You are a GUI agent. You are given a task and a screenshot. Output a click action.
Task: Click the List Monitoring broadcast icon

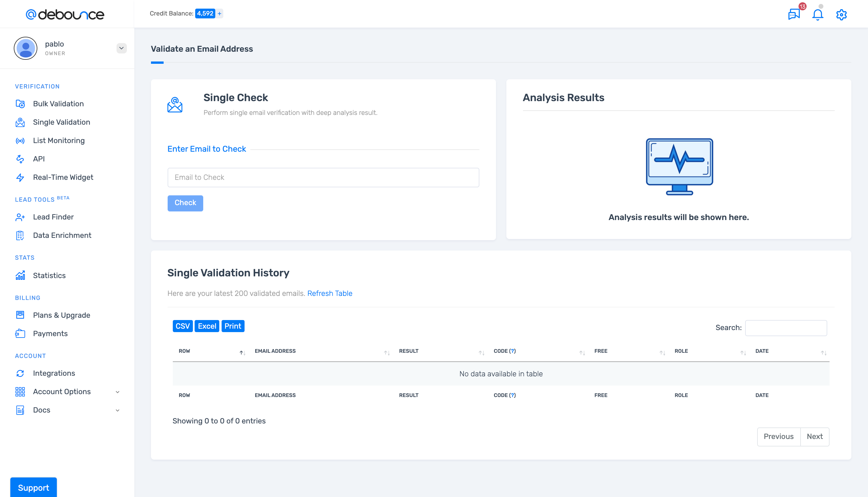20,141
